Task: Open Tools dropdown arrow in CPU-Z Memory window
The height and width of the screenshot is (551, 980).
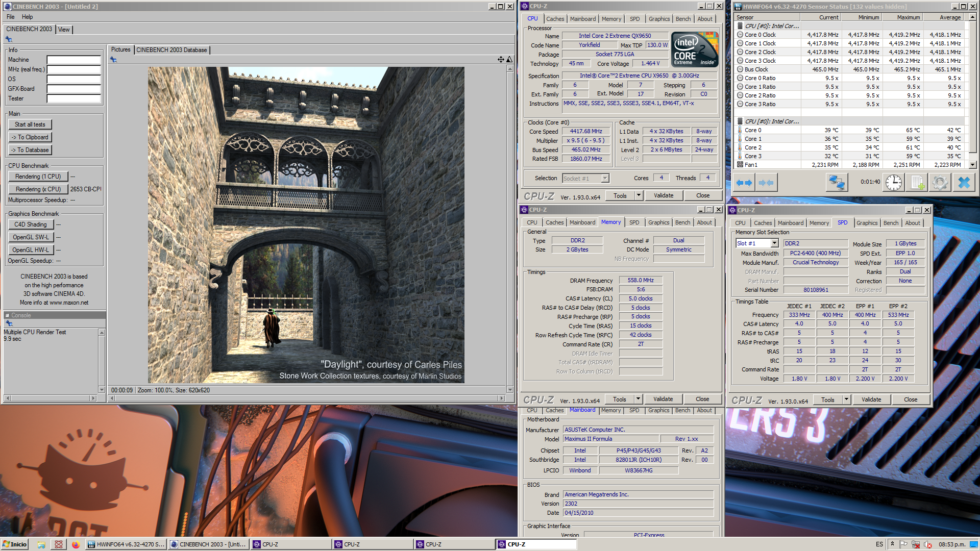Action: (x=638, y=399)
